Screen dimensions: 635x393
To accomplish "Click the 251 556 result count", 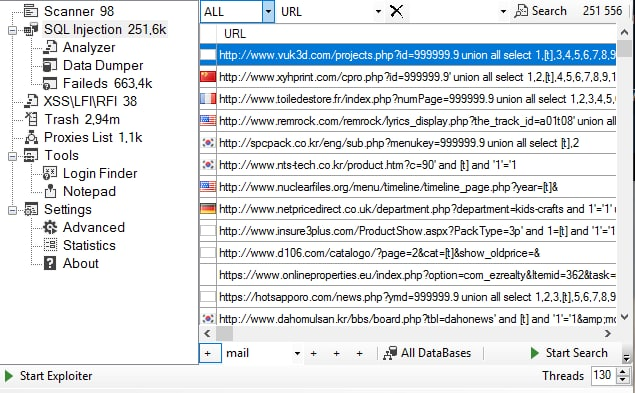I will click(602, 11).
